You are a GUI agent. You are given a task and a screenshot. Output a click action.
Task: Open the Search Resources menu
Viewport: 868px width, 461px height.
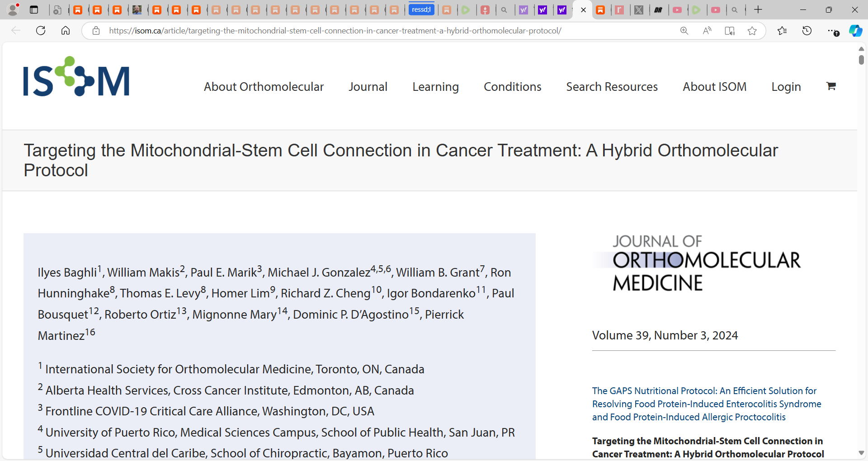(x=612, y=86)
